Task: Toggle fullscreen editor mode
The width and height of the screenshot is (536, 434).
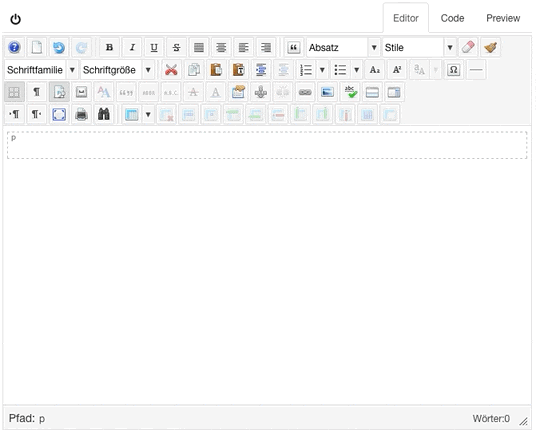Action: 59,114
